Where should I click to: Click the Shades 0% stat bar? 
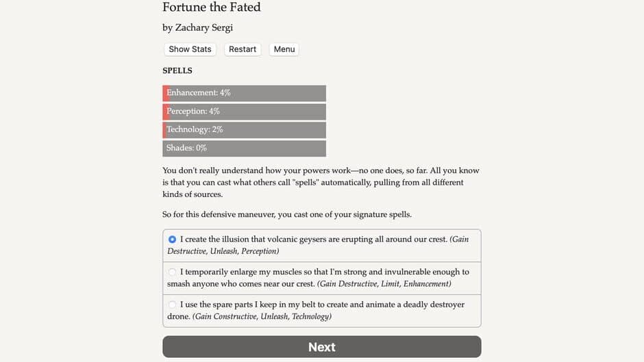(244, 148)
